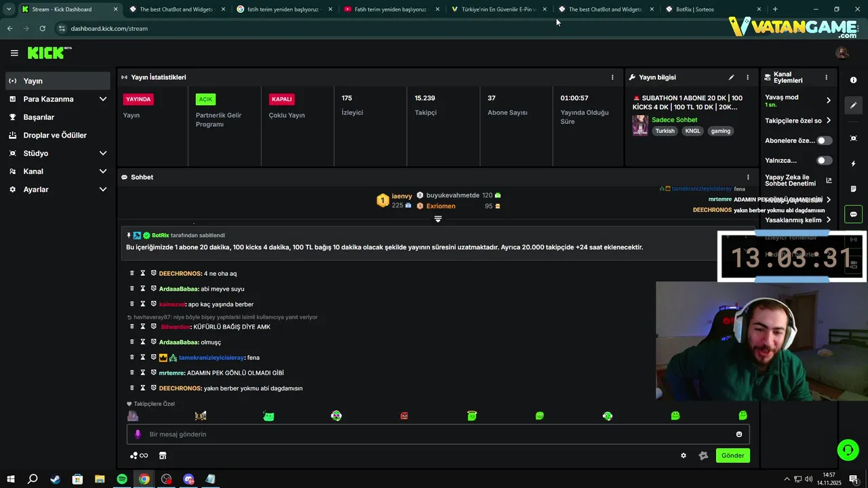Viewport: 868px width, 488px height.
Task: Click the green support headset bubble
Action: 848,449
